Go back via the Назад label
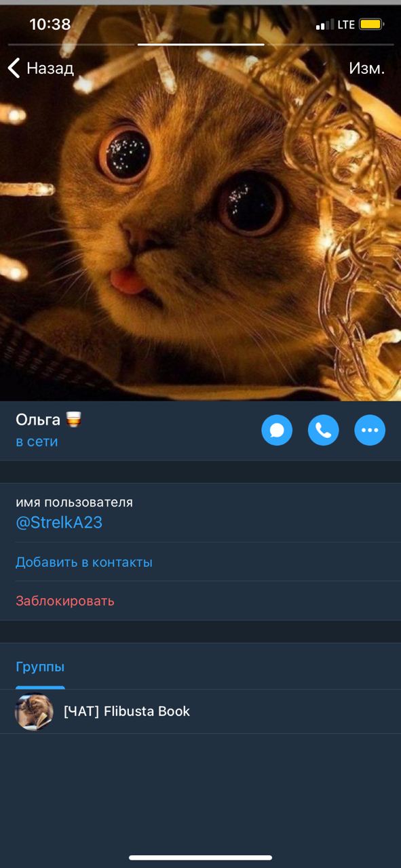This screenshot has width=401, height=868. coord(50,68)
